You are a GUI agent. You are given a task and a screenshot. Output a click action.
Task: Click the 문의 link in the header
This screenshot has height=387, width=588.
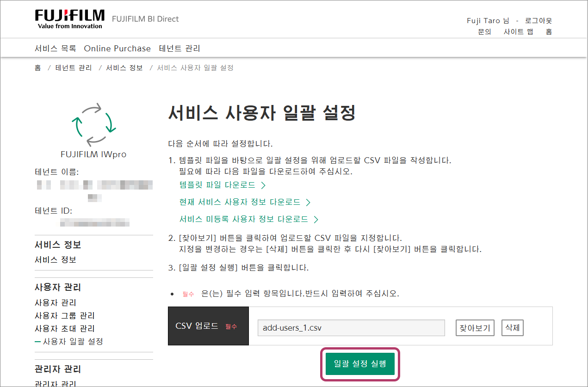[x=484, y=32]
